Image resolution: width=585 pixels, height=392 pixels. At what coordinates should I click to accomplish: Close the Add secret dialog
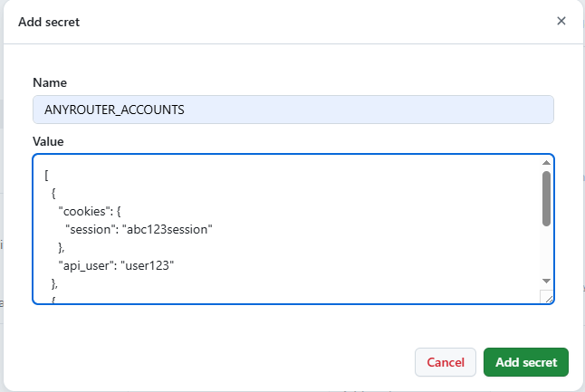tap(561, 21)
